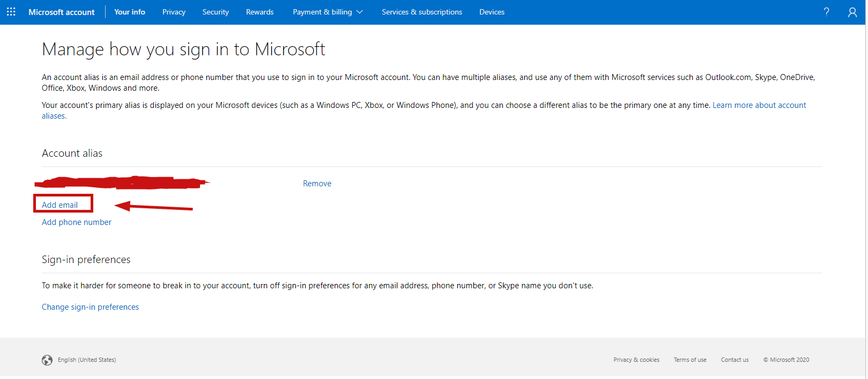Open Services & subscriptions

(x=422, y=12)
